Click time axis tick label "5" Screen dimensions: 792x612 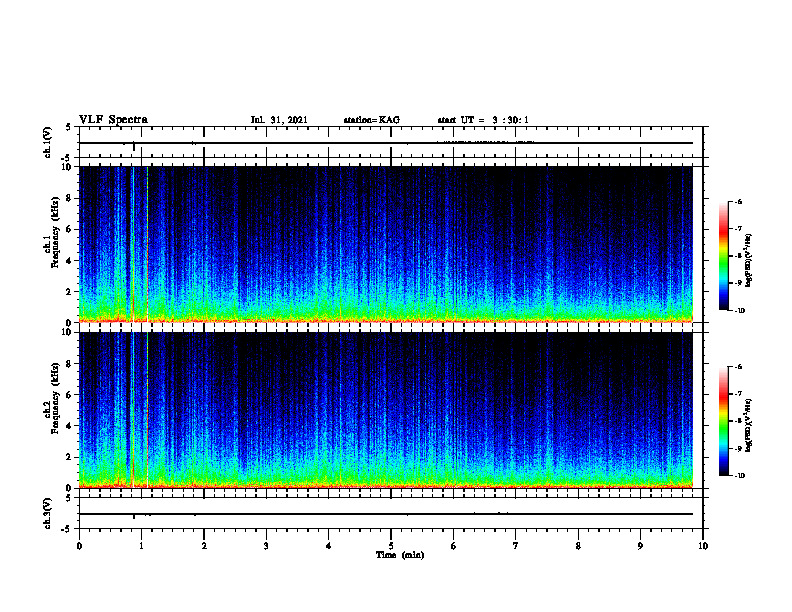pyautogui.click(x=391, y=546)
